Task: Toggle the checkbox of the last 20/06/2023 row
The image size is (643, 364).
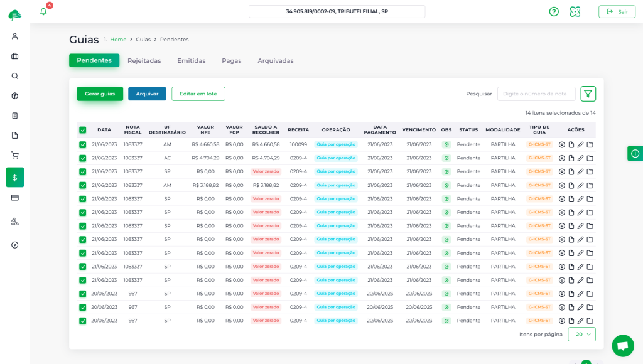Action: [x=83, y=321]
